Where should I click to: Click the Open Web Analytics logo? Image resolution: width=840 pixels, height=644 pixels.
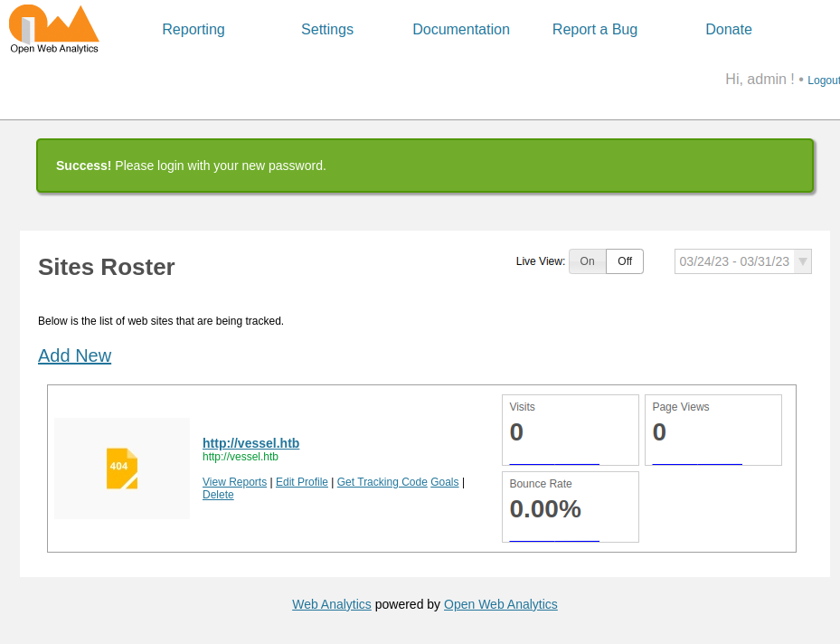click(x=54, y=30)
